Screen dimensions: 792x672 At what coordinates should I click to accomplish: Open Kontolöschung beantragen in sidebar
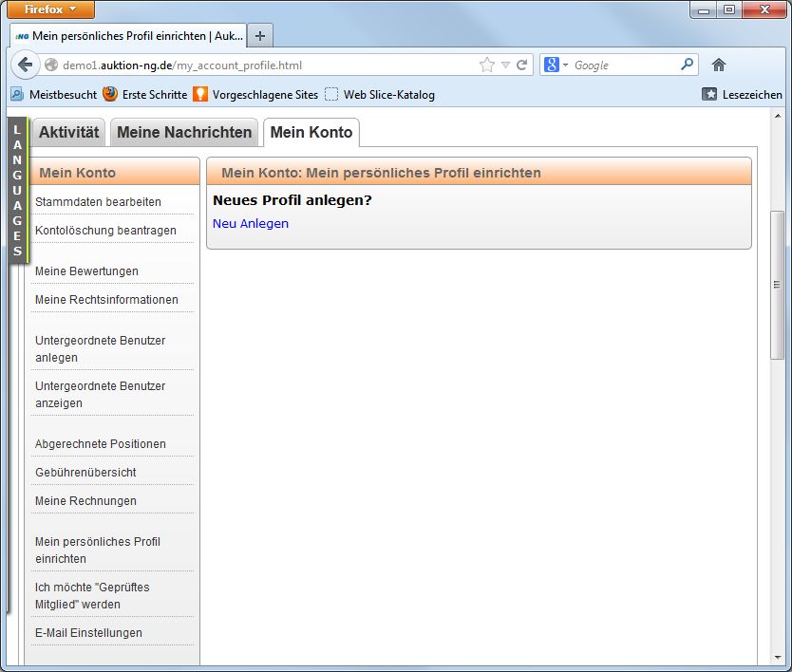click(x=105, y=231)
